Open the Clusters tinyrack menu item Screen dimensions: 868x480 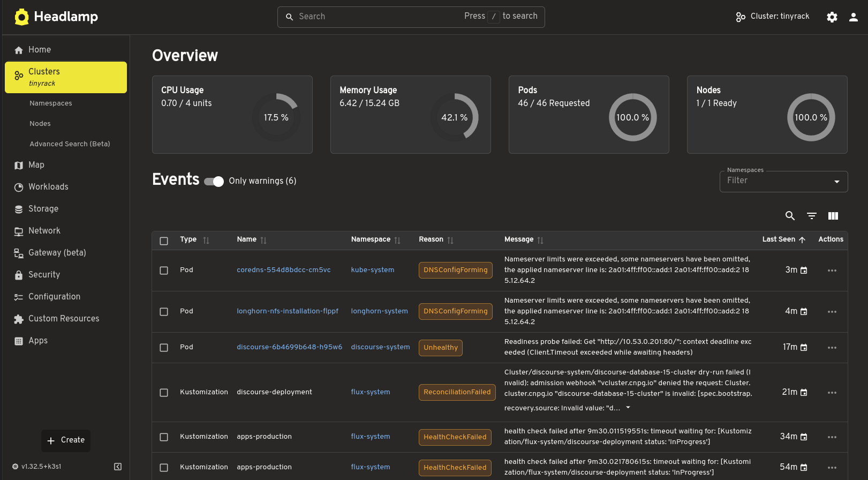point(66,77)
